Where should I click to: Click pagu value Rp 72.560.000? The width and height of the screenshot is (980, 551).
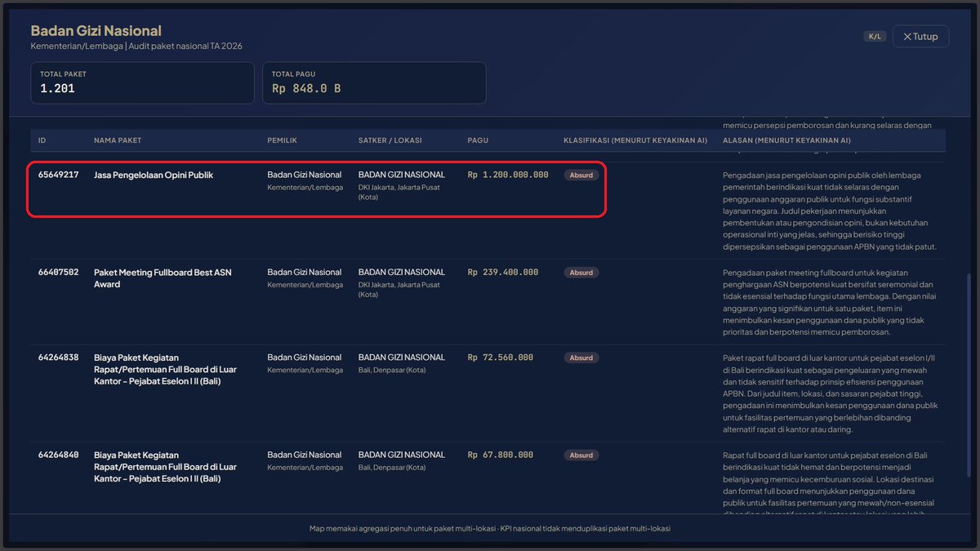501,358
